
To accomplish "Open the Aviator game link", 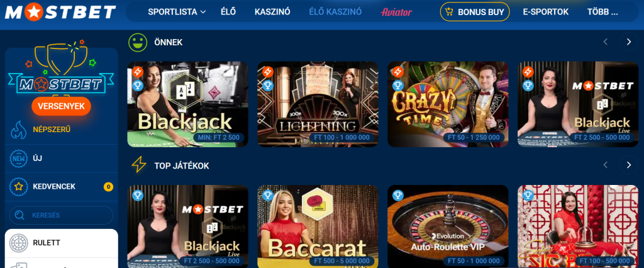I will coord(396,12).
